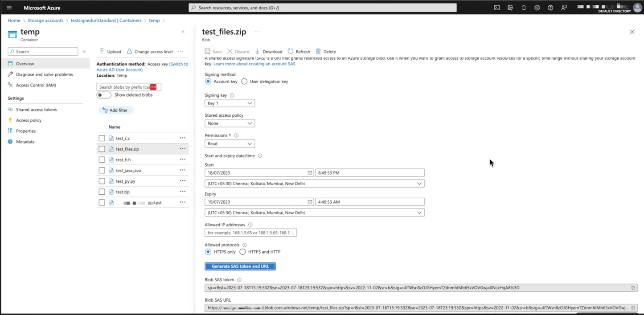Open the notifications bell
Screen dimensions: 644x315
pos(524,8)
